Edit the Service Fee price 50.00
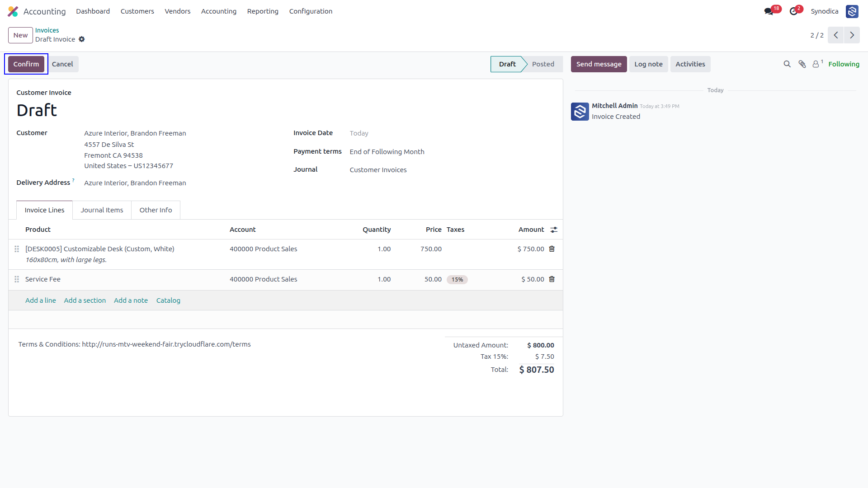 [x=433, y=279]
